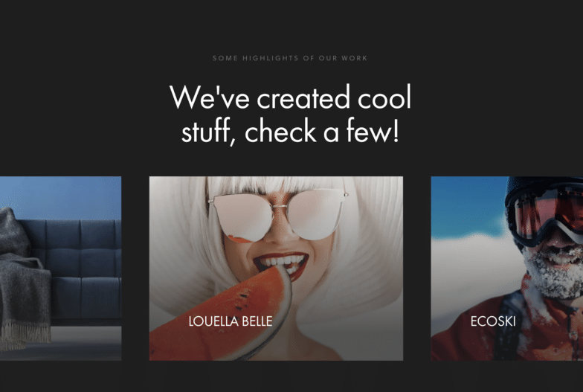Click the LOUELLA BELLE title text

coord(231,321)
